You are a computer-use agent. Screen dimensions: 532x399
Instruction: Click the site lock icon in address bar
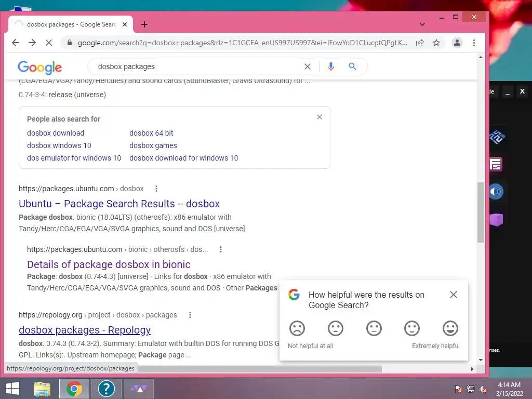pos(70,43)
